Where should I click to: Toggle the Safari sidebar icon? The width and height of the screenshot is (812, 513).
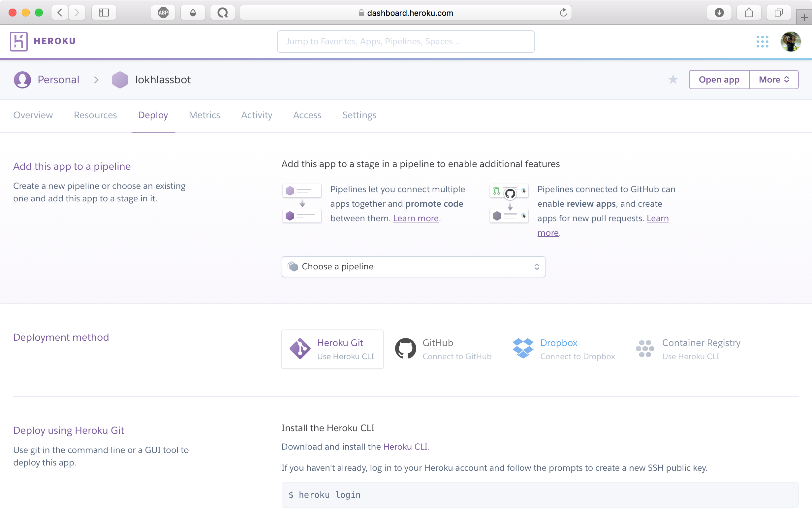point(104,13)
